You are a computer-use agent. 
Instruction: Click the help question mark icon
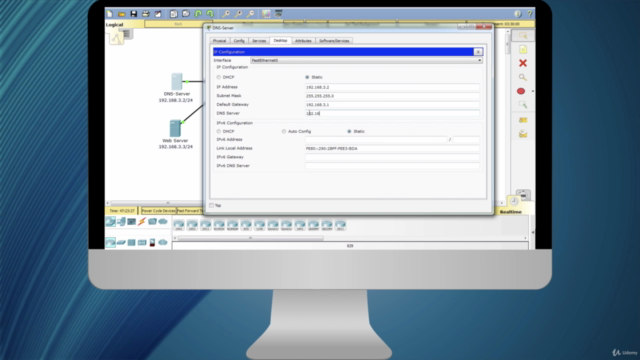pyautogui.click(x=529, y=14)
